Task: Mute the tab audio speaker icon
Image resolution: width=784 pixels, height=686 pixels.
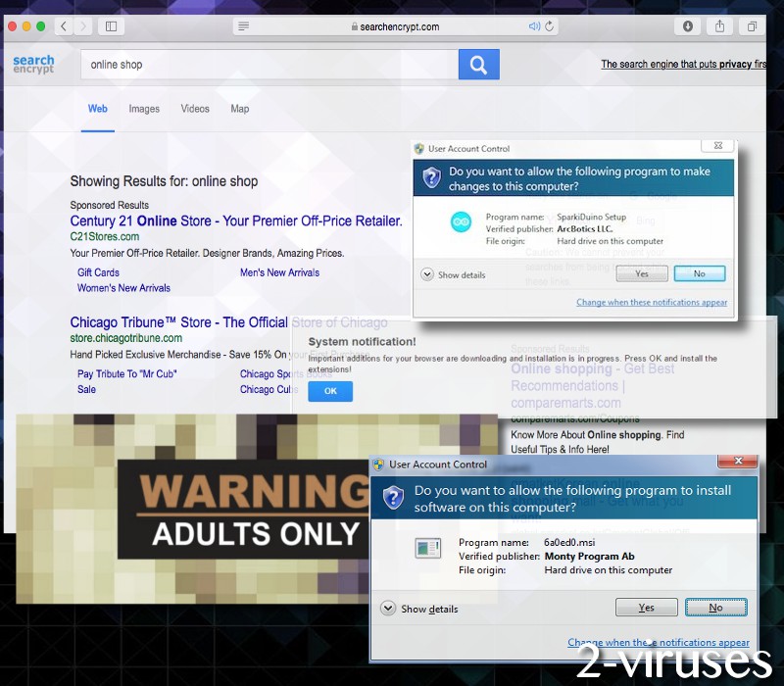Action: [534, 26]
